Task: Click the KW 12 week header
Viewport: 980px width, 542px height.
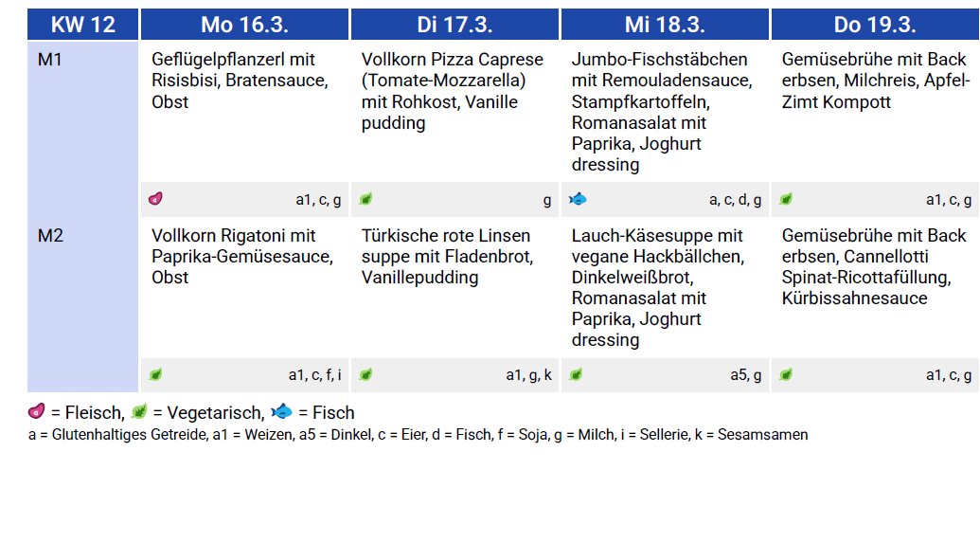Action: pos(83,25)
